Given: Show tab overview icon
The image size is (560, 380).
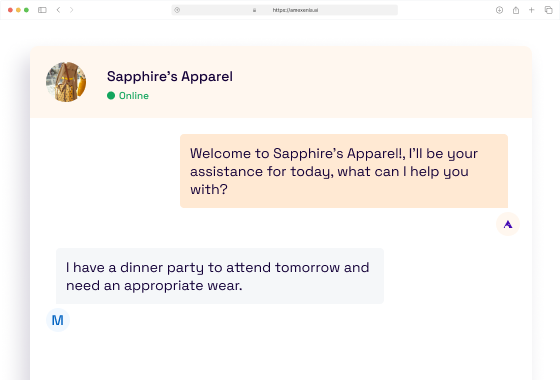Looking at the screenshot, I should pos(549,10).
